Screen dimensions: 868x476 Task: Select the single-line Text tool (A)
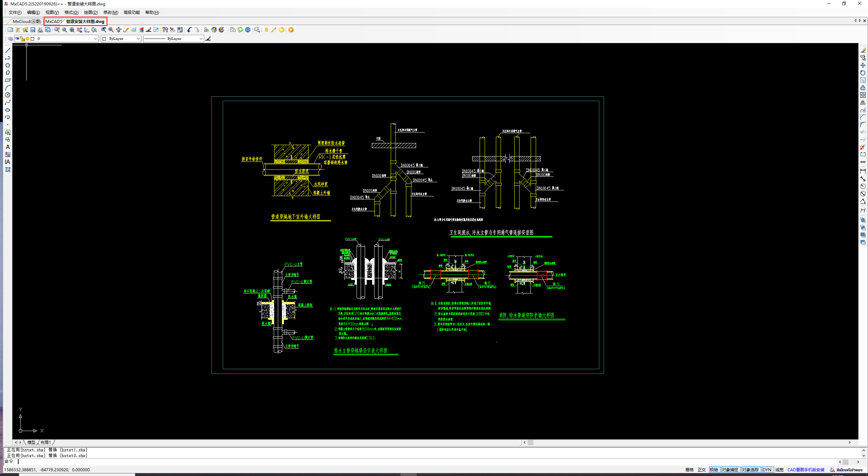coord(8,147)
